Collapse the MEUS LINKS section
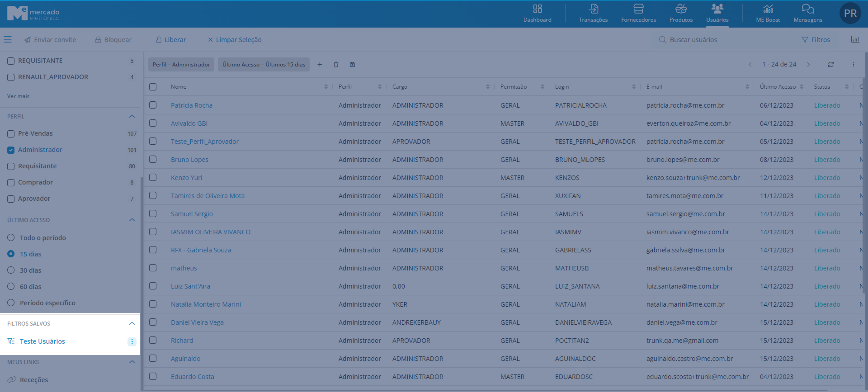Viewport: 868px width, 392px height. click(132, 362)
